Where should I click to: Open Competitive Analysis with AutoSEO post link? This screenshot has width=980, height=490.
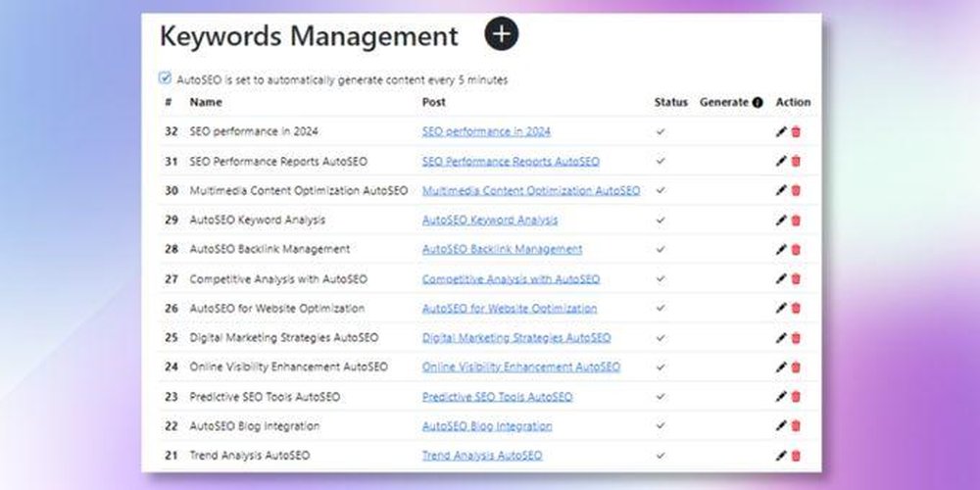pos(511,278)
